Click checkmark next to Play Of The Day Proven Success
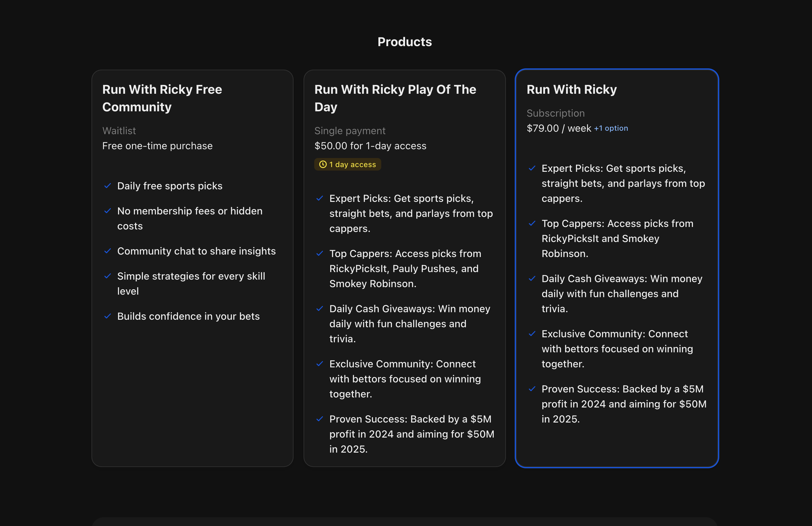Viewport: 812px width, 526px height. click(x=320, y=419)
